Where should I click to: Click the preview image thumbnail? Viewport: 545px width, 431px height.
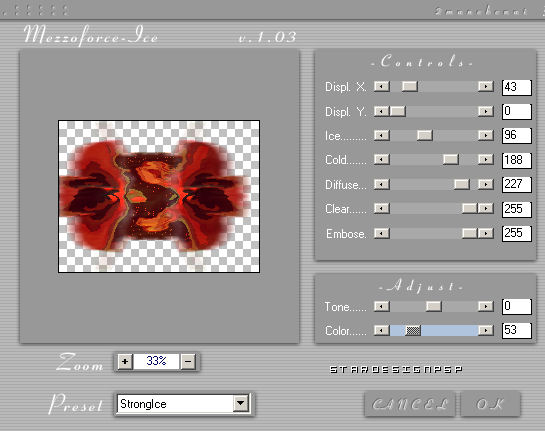click(159, 196)
